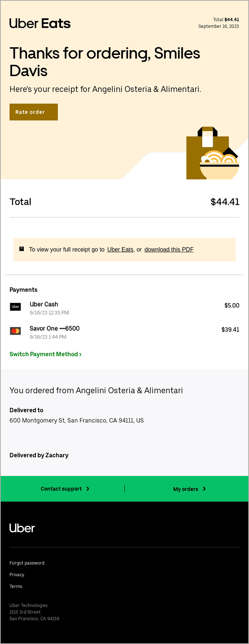Screen dimensions: 249x644
Task: Expand the Switch Payment Method chevron
Action: tap(80, 354)
